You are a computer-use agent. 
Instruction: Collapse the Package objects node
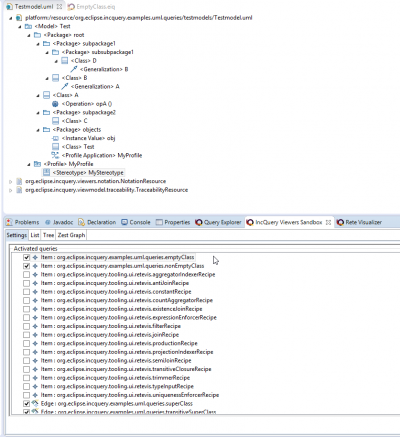point(38,130)
